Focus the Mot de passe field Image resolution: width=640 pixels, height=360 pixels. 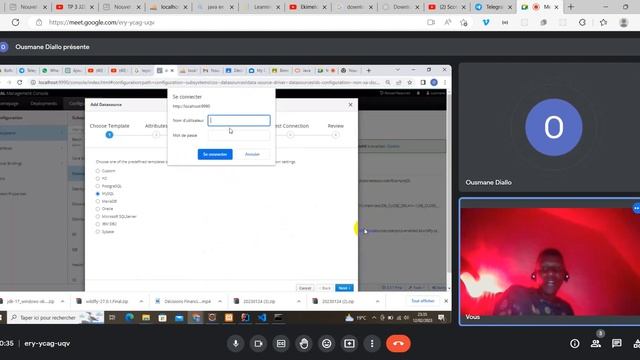[239, 135]
